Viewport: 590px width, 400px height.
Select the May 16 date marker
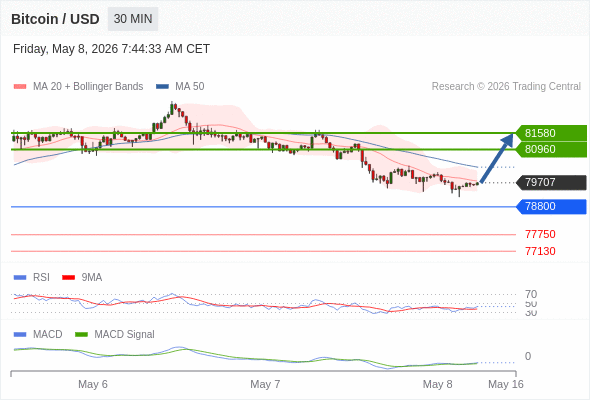point(506,384)
